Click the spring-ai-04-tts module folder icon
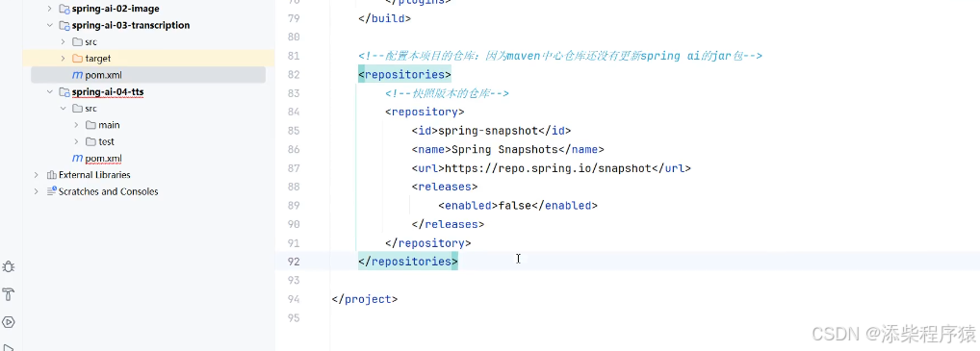This screenshot has width=980, height=351. tap(64, 91)
